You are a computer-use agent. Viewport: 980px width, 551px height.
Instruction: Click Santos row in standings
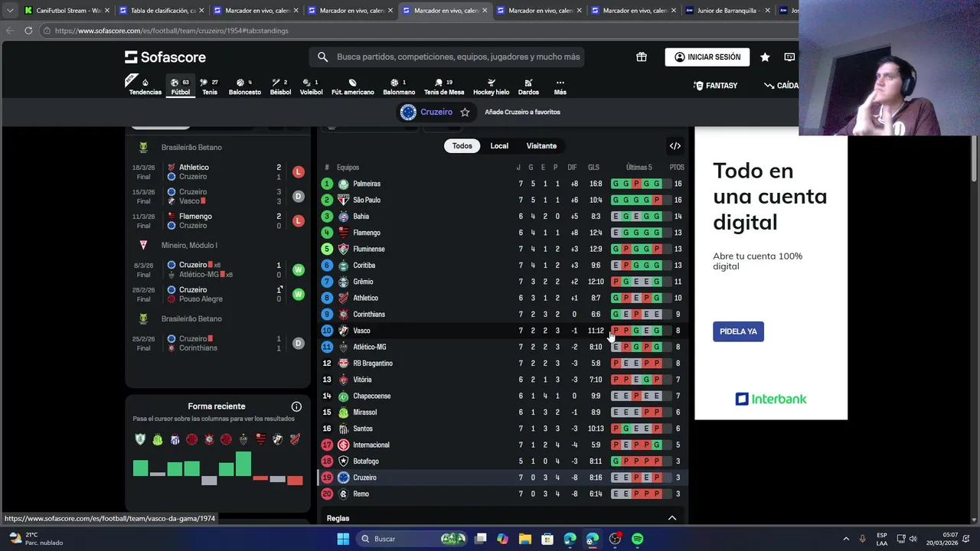point(503,429)
